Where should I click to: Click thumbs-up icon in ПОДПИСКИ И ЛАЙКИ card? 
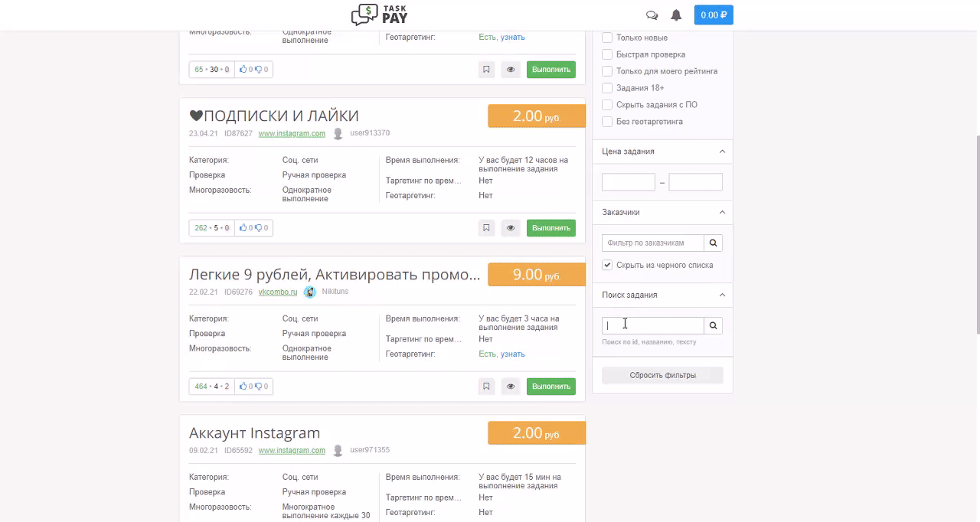point(243,227)
